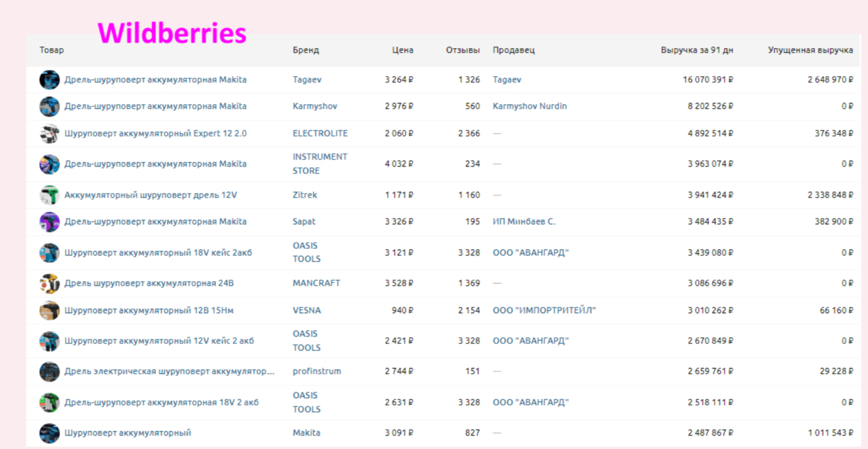
Task: Click the Sapat brand link
Action: coord(304,221)
